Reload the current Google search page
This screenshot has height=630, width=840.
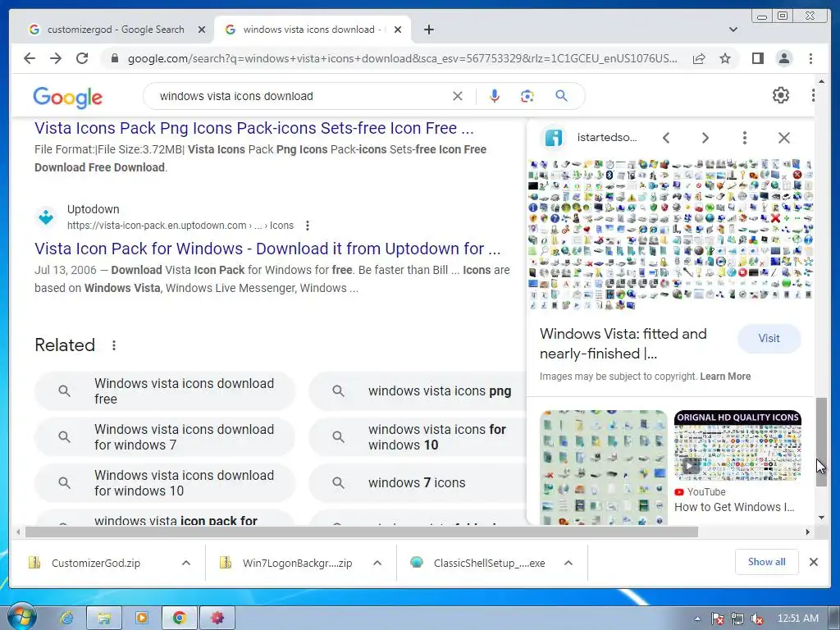pyautogui.click(x=82, y=58)
